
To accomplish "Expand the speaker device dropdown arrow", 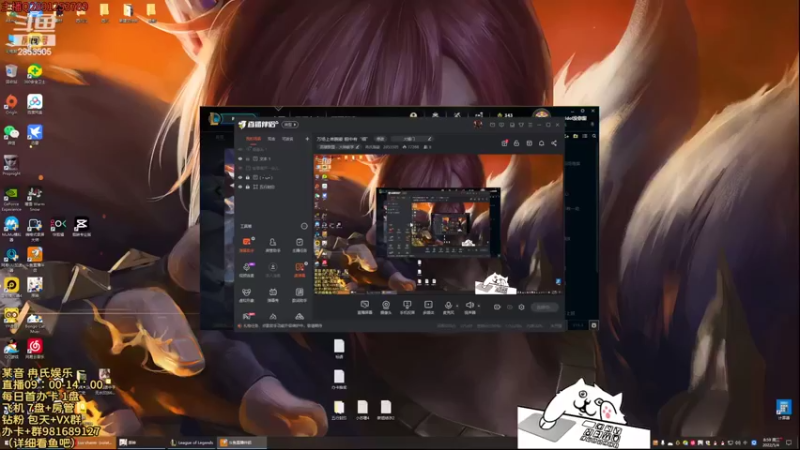I will [478, 306].
